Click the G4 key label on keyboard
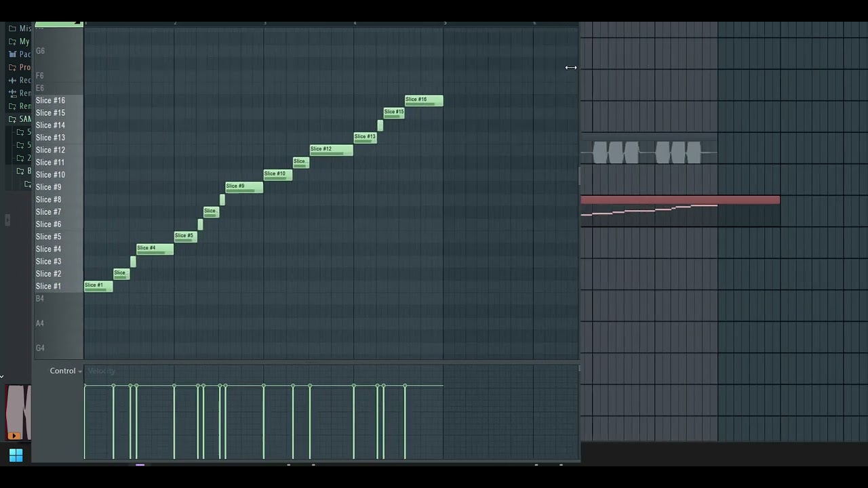Viewport: 868px width, 488px height. point(40,348)
